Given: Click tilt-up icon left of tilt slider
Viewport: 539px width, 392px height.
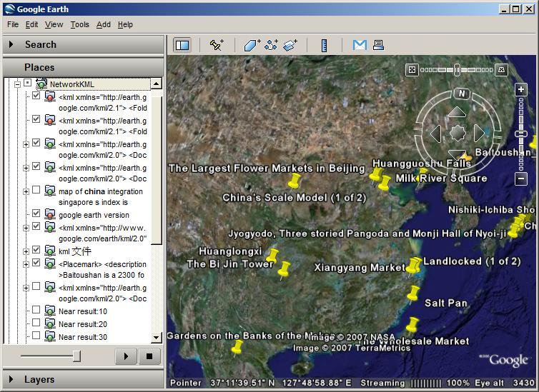Looking at the screenshot, I should (x=412, y=70).
